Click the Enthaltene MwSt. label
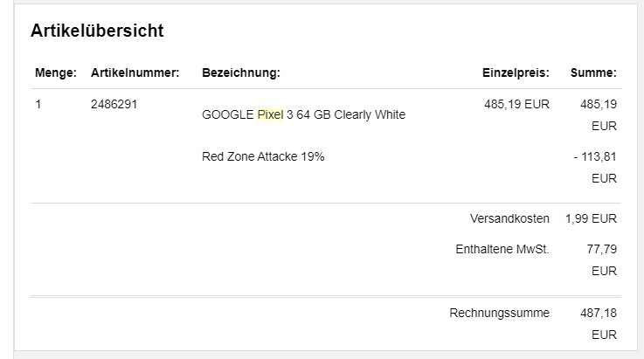 [x=502, y=249]
